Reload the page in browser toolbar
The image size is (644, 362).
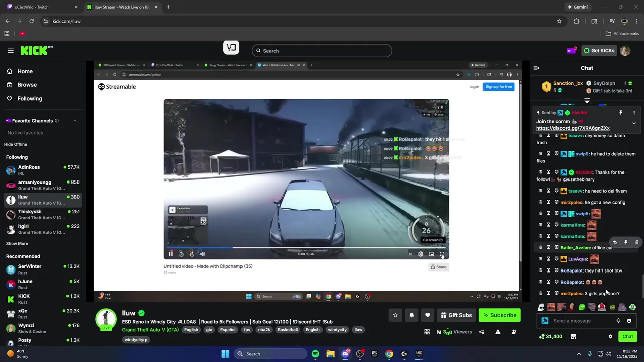point(32,21)
